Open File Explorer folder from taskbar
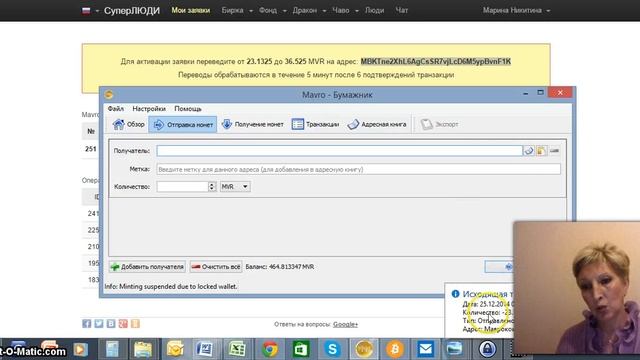The image size is (640, 360). click(x=143, y=349)
